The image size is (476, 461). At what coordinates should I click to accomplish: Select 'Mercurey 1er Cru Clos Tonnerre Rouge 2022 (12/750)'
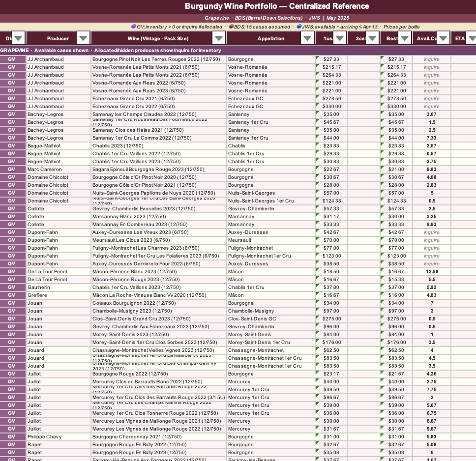(x=159, y=413)
